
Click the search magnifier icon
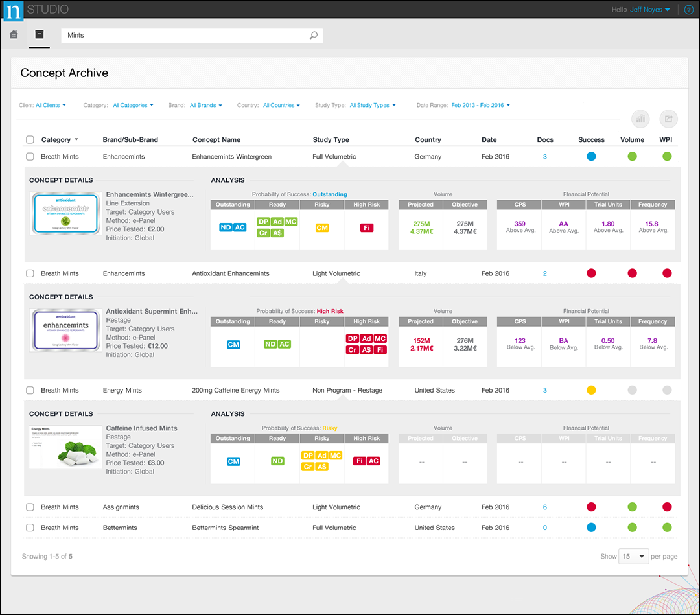(x=314, y=35)
